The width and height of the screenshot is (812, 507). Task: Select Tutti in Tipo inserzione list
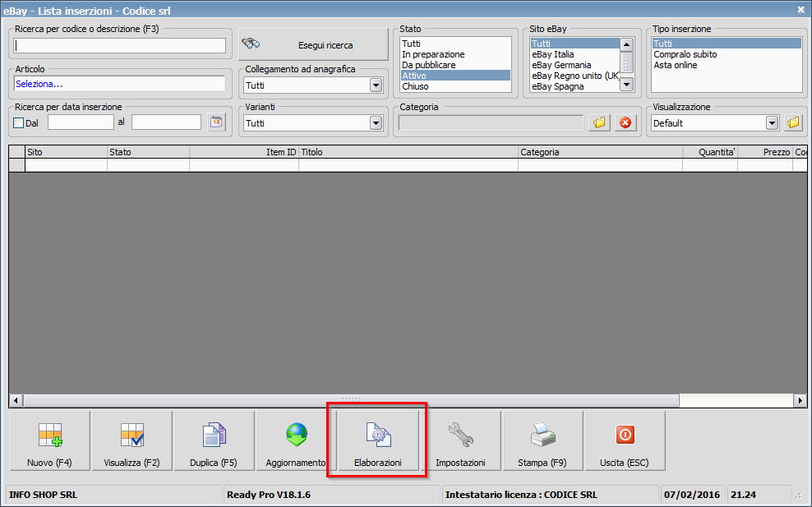coord(727,44)
